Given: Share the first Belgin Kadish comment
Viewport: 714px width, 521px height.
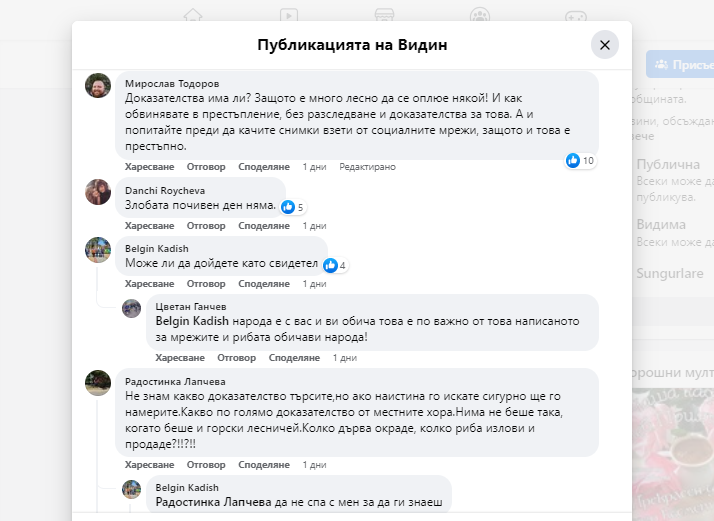Looking at the screenshot, I should tap(263, 283).
